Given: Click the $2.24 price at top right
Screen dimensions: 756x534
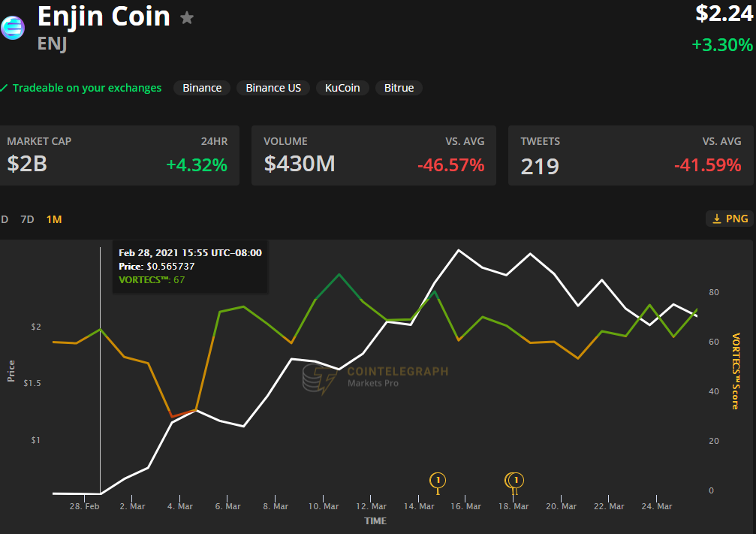Looking at the screenshot, I should [x=724, y=13].
